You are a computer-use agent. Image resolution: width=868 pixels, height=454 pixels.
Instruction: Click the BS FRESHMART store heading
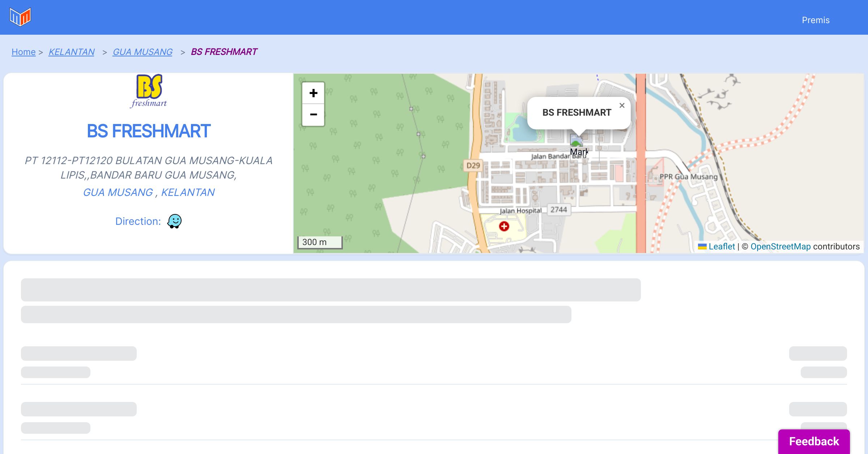pos(149,131)
